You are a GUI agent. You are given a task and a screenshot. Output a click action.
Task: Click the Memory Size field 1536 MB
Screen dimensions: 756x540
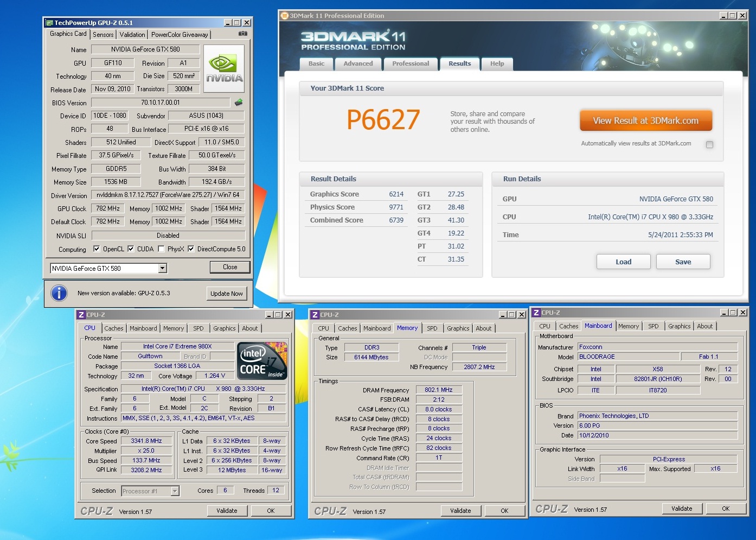[116, 182]
